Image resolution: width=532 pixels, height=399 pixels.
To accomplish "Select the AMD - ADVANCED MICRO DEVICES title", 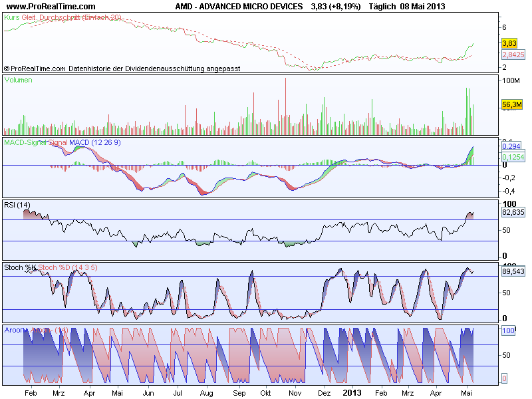I will pos(239,6).
